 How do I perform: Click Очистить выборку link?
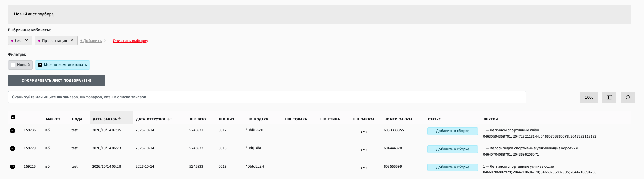coord(131,41)
